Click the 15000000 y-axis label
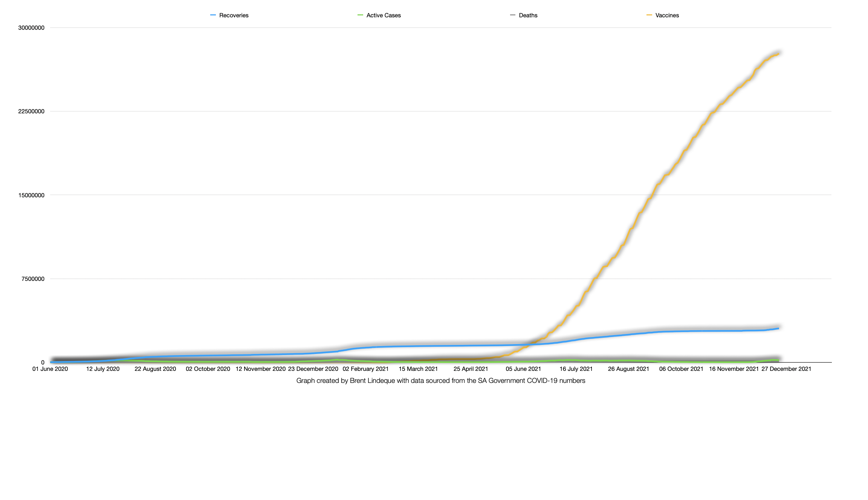Viewport: 868px width, 500px height. pyautogui.click(x=31, y=195)
